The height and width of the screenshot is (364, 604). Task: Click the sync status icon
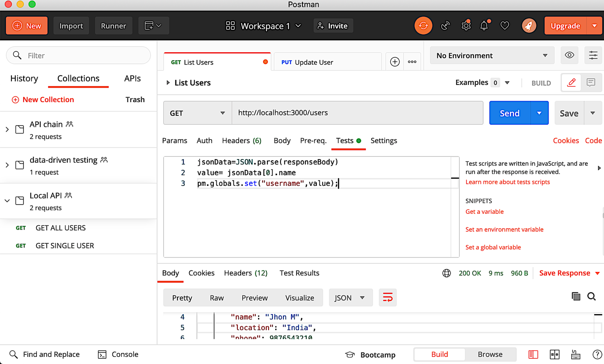click(x=423, y=26)
